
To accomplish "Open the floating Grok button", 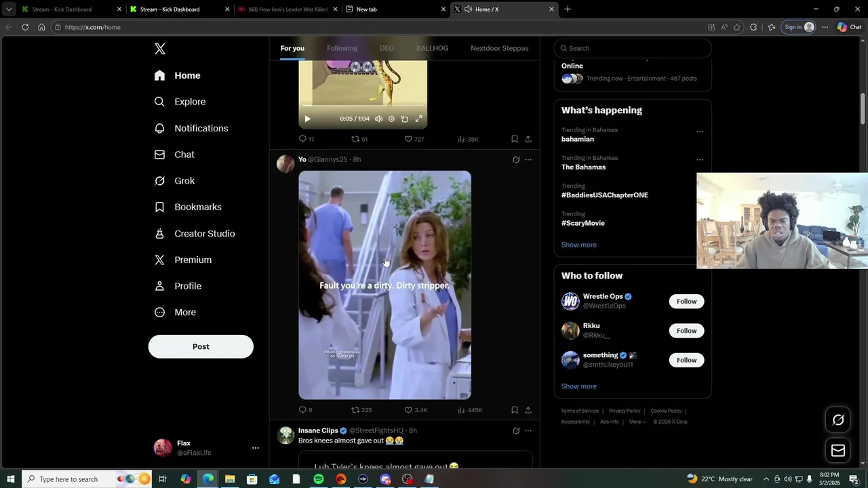I will click(838, 420).
